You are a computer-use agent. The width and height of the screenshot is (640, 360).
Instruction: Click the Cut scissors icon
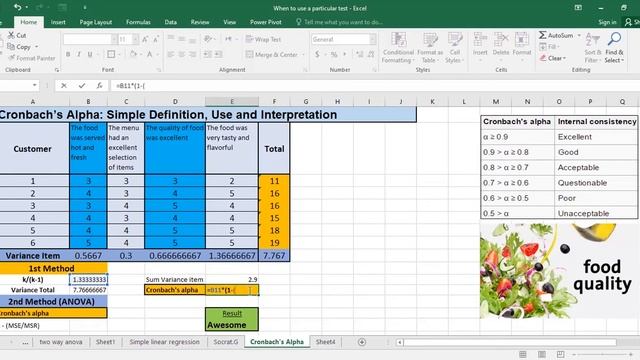(11, 35)
